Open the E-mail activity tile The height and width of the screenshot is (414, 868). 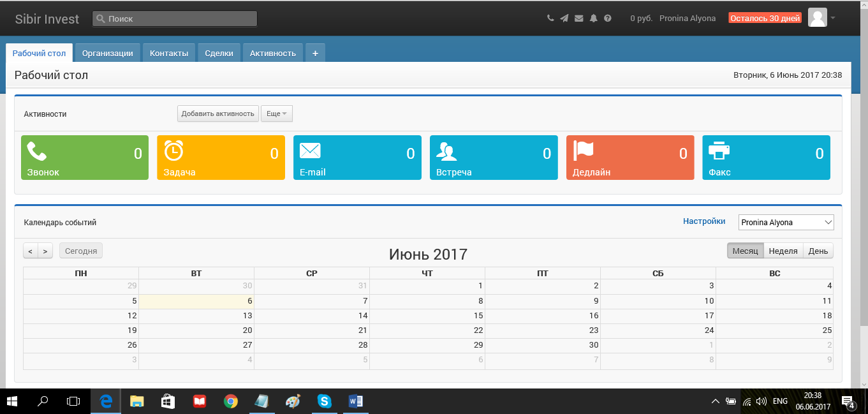pos(357,158)
